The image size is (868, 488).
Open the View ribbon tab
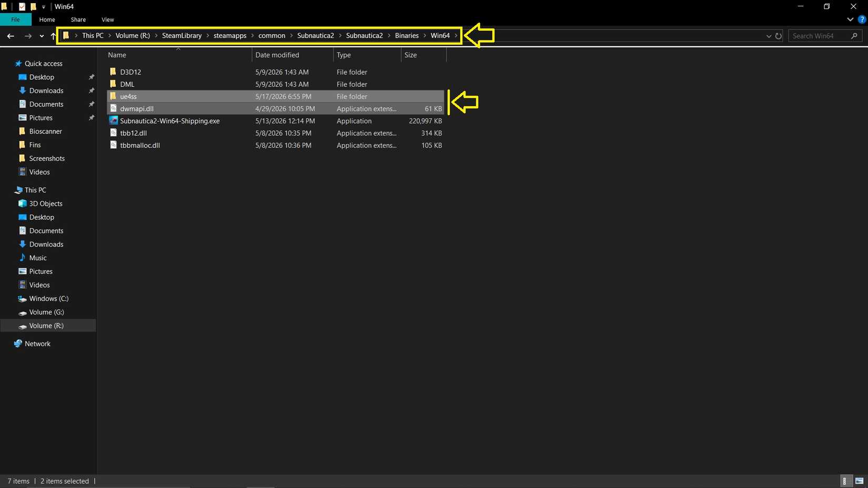click(x=108, y=19)
